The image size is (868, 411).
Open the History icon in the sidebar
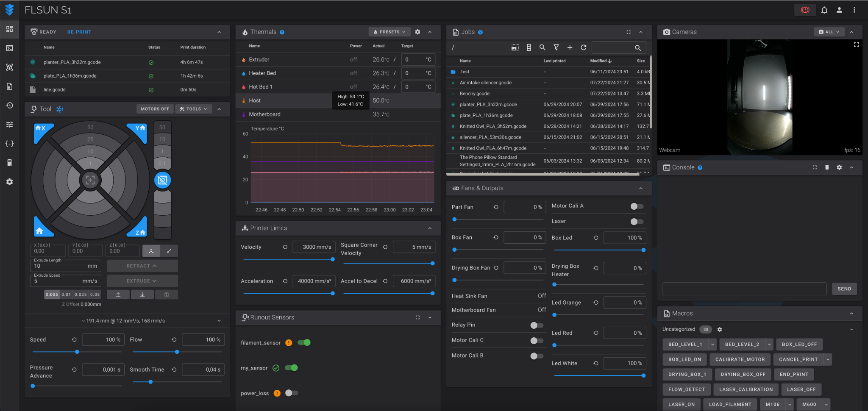pos(9,106)
